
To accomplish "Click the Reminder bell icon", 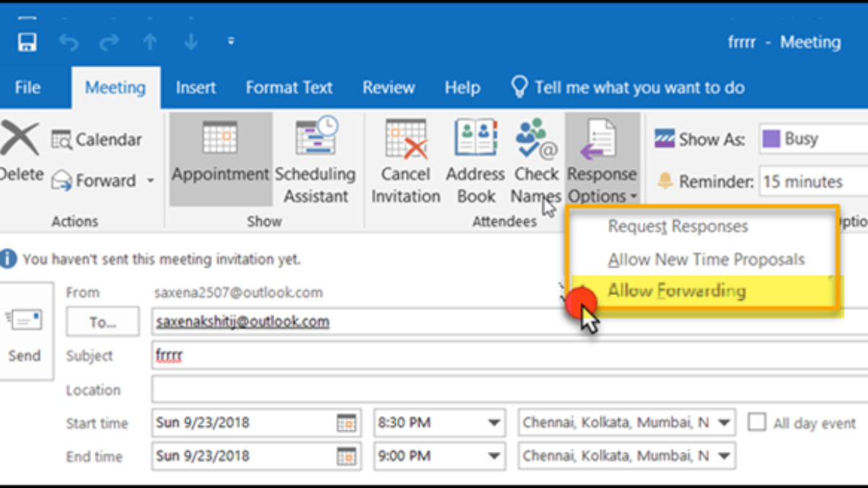I will click(x=664, y=181).
